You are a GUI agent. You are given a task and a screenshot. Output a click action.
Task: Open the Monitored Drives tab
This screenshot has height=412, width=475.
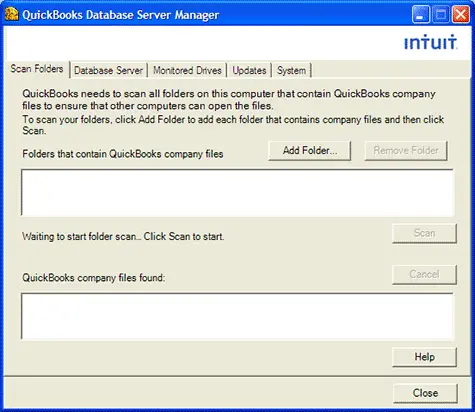coord(187,70)
